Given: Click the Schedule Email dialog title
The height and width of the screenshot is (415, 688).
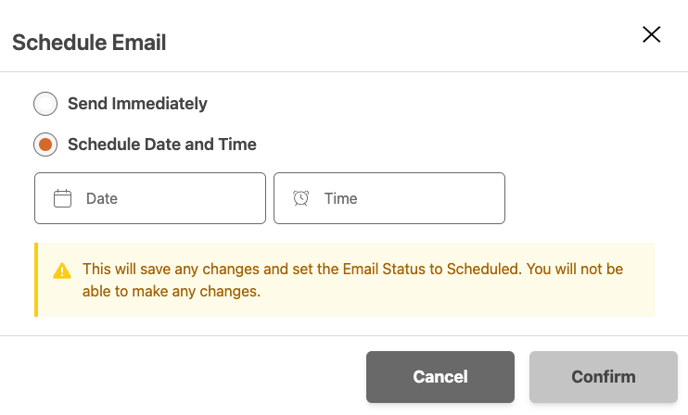Looking at the screenshot, I should [x=89, y=43].
